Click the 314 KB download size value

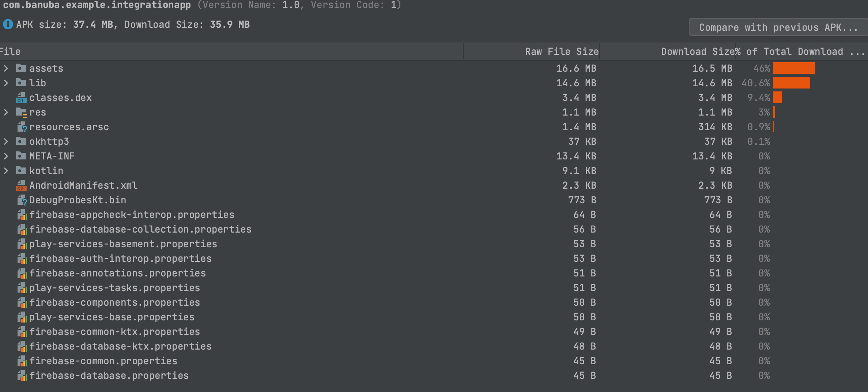pyautogui.click(x=715, y=127)
